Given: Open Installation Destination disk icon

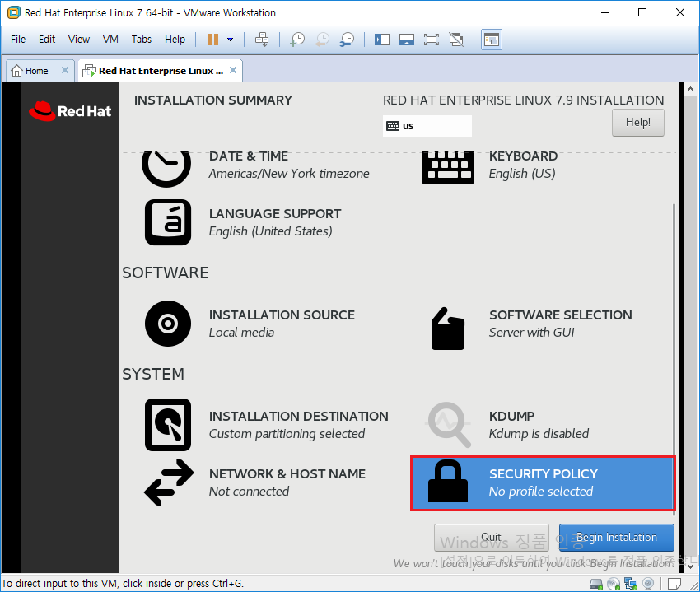Looking at the screenshot, I should tap(168, 425).
